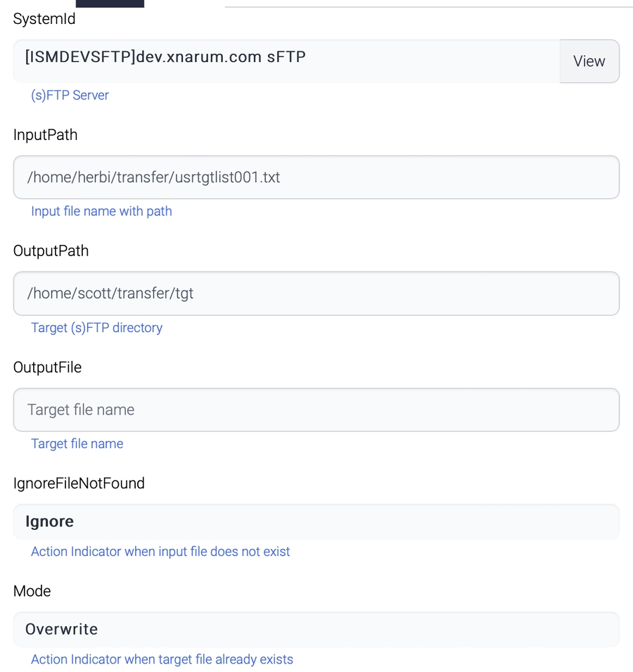Click the OutputFile field label
Viewport: 633px width, 672px height.
click(x=47, y=367)
